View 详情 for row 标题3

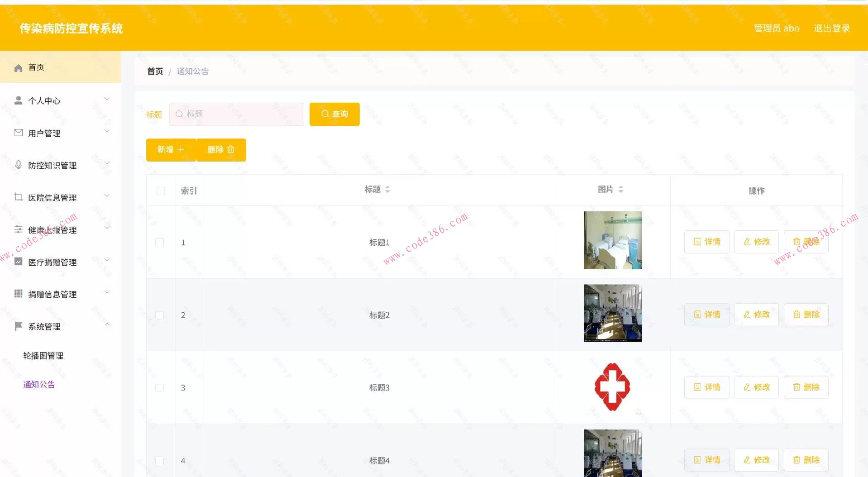pos(707,387)
